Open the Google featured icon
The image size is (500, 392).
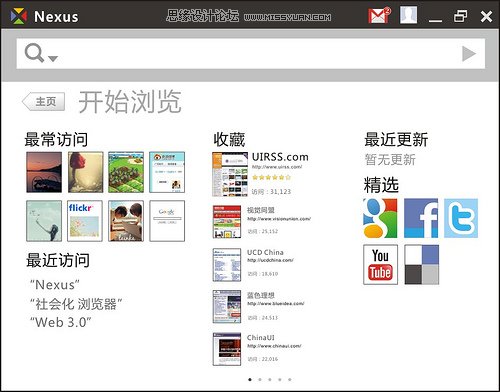[380, 218]
